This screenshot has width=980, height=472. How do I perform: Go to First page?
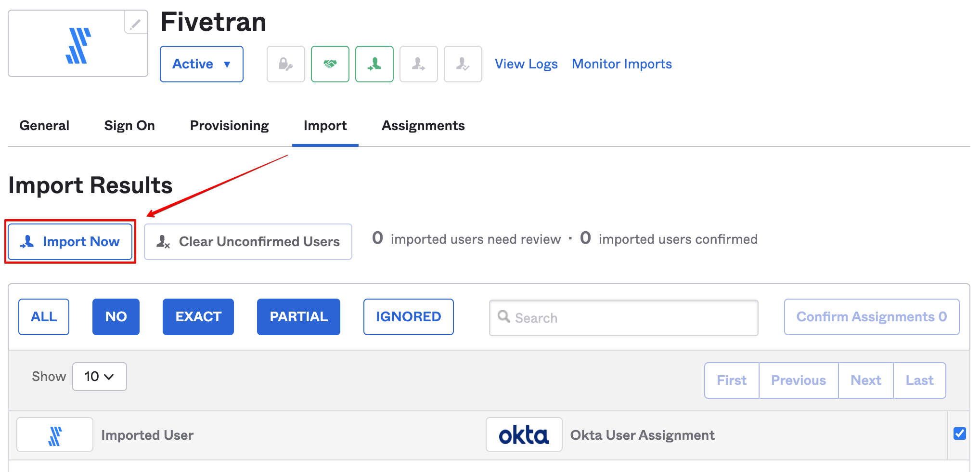tap(732, 380)
